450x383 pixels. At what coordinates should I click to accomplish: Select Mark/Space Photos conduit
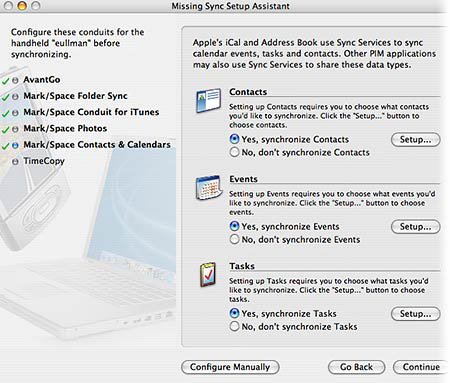[65, 128]
